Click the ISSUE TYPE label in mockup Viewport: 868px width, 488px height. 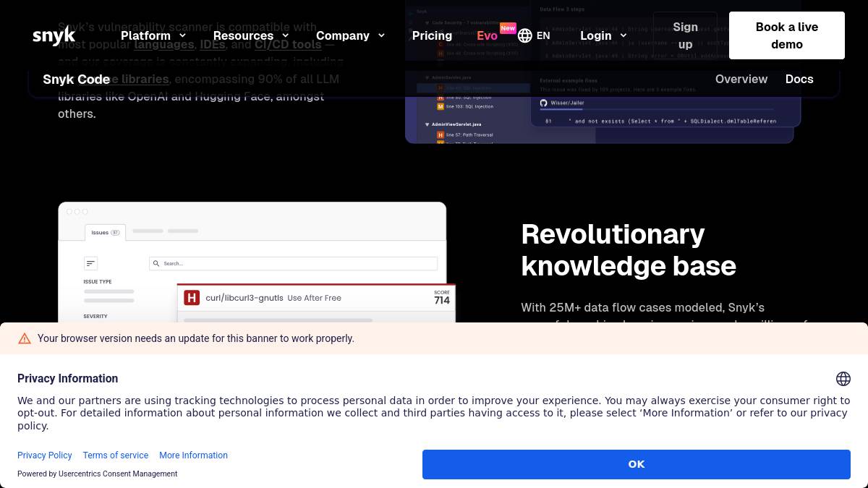pyautogui.click(x=98, y=282)
